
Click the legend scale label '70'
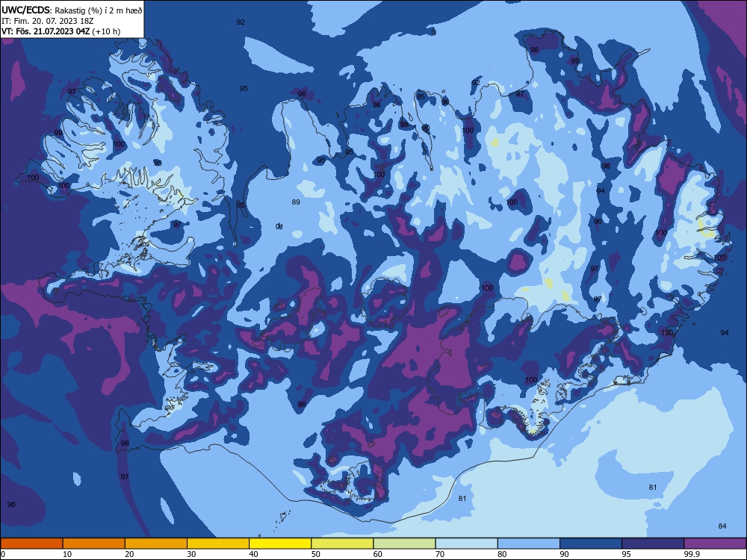[440, 554]
